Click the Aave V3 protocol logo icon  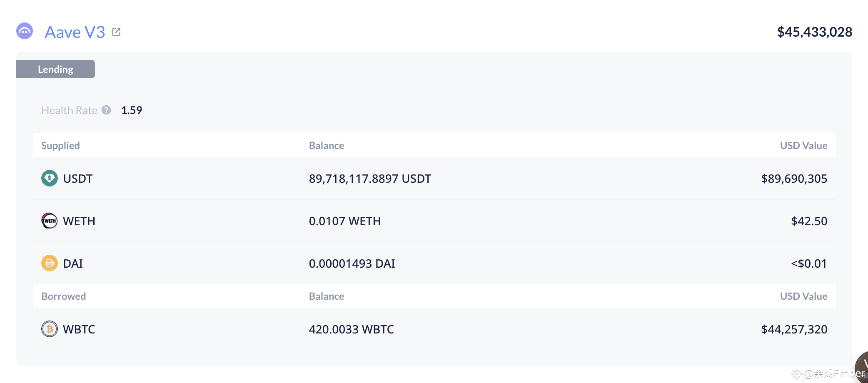pyautogui.click(x=25, y=31)
